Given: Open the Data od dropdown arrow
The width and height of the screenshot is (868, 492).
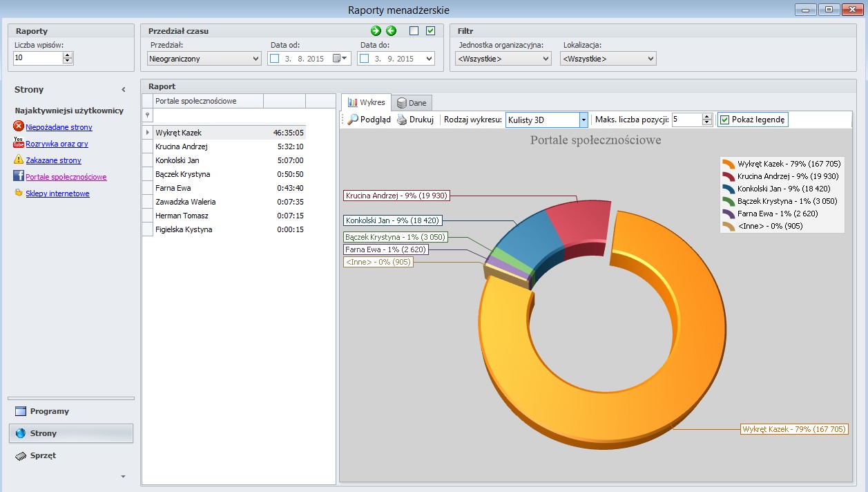Looking at the screenshot, I should coord(345,59).
